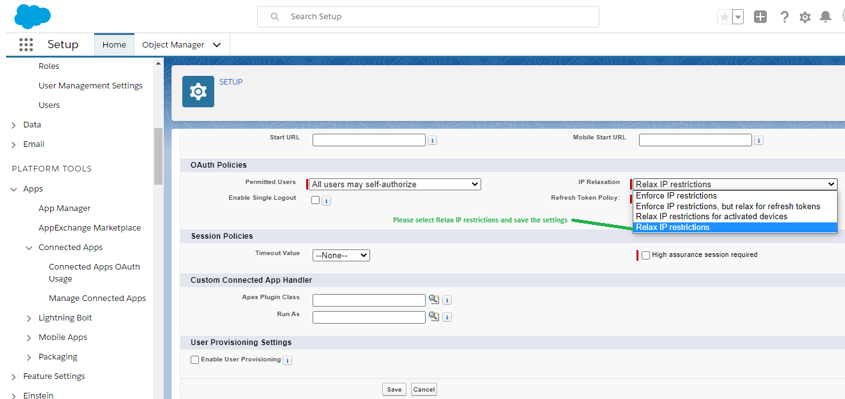Click the sidebar scrollbar thumb

[x=158, y=156]
